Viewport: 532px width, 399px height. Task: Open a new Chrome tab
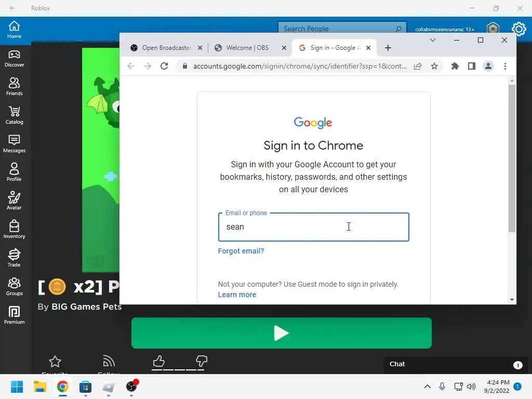pyautogui.click(x=388, y=48)
